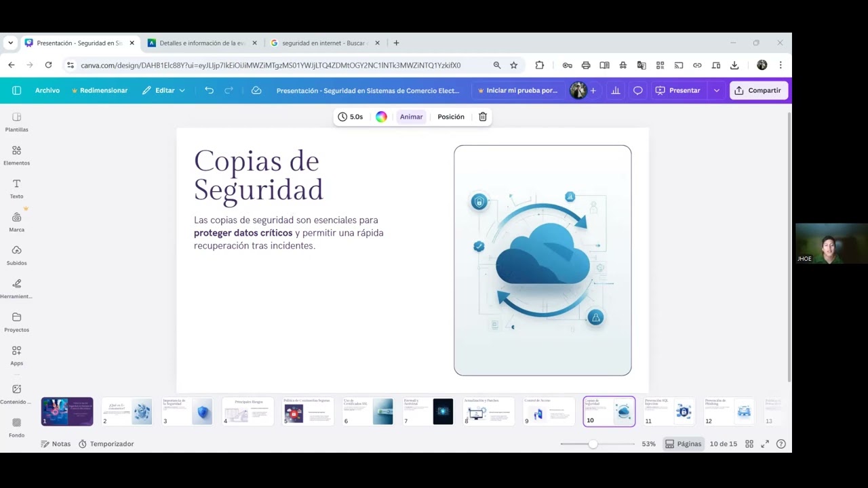
Task: Open slide duration timer 5.0s
Action: [351, 117]
